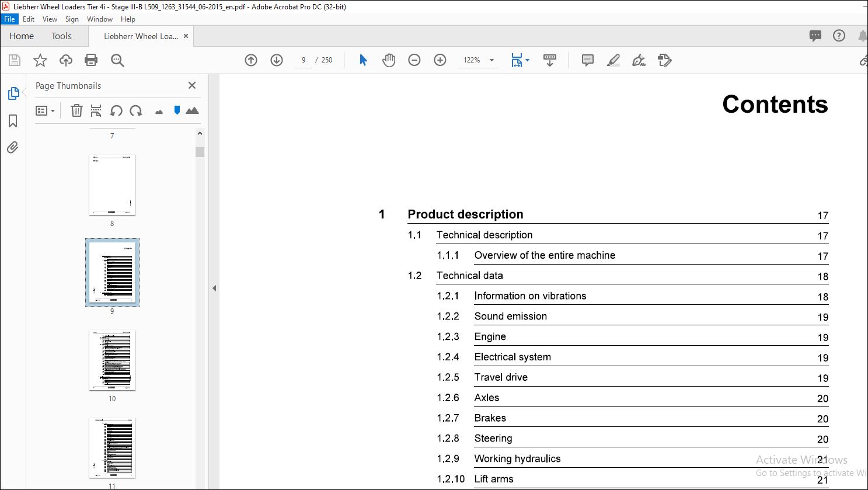Add a sticky note comment
Image resolution: width=868 pixels, height=490 pixels.
pos(588,60)
